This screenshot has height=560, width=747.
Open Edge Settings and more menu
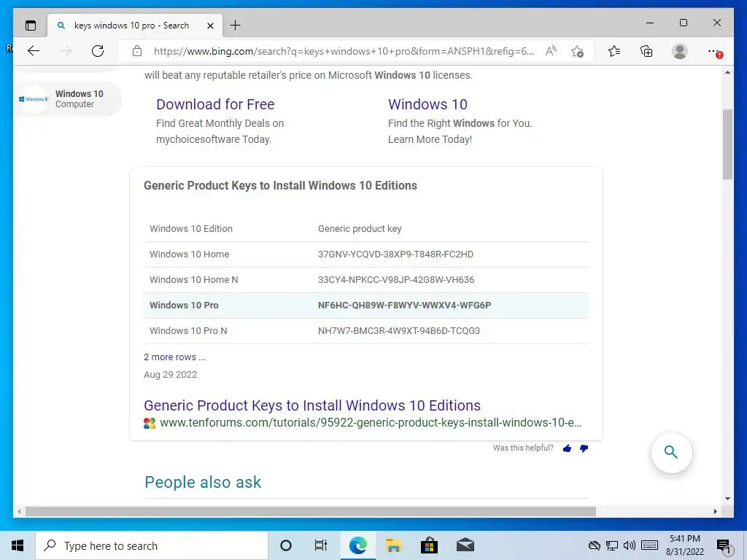[x=715, y=52]
